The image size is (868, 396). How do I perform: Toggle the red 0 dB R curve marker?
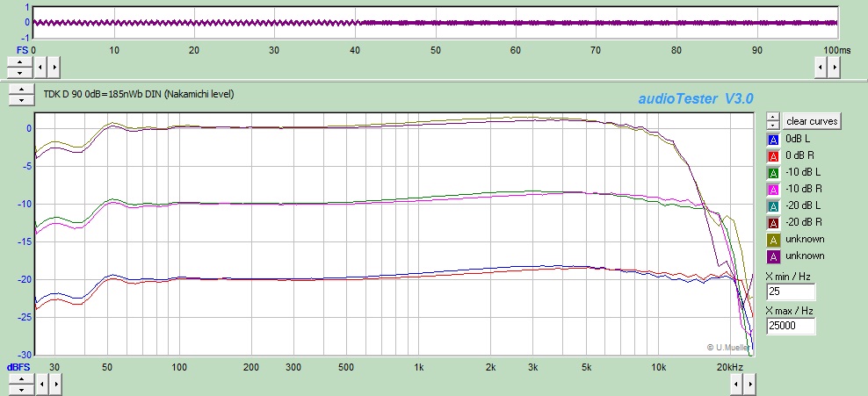(773, 155)
